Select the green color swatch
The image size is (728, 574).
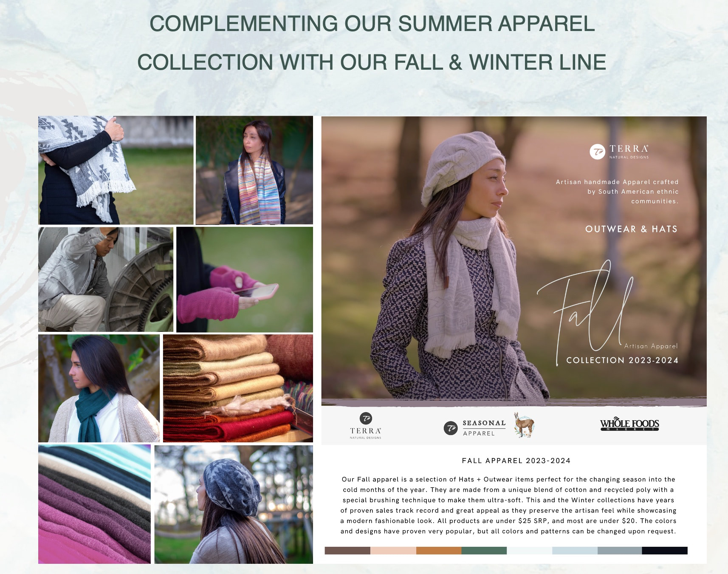coord(484,551)
